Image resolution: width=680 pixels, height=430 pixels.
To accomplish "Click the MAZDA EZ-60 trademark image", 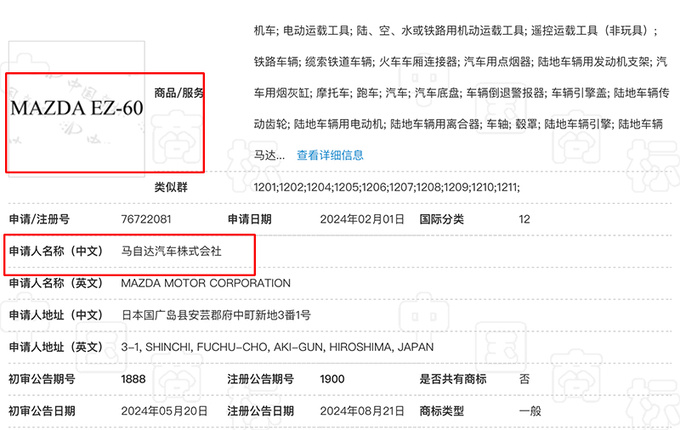I will 77,108.
